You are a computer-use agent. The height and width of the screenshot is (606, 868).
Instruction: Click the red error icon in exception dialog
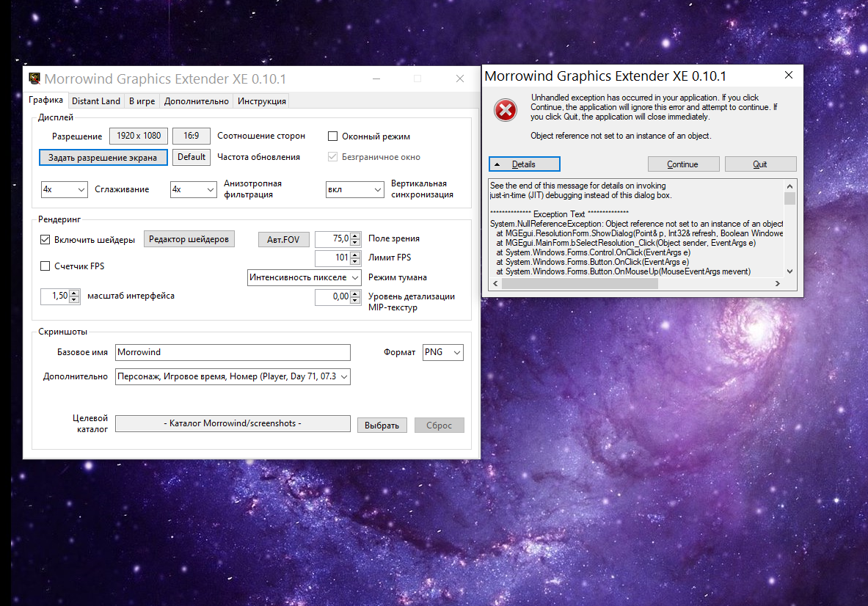click(x=506, y=109)
